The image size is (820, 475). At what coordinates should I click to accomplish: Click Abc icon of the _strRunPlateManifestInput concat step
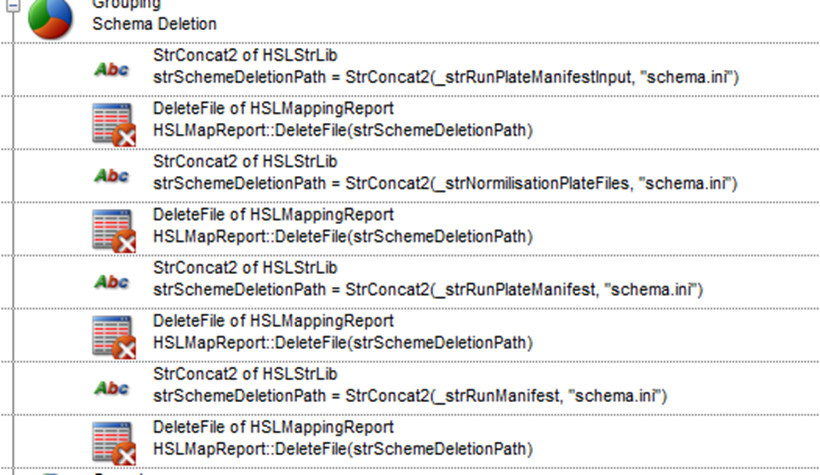point(111,69)
